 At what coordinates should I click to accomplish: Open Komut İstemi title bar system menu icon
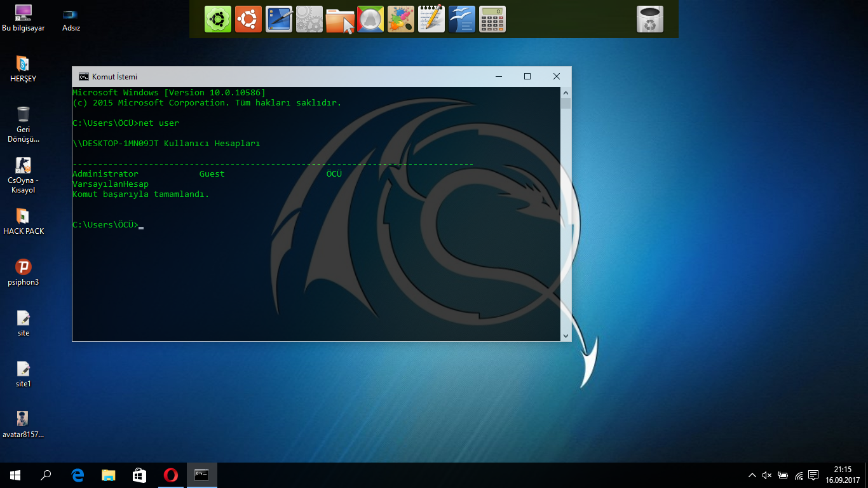(x=83, y=76)
